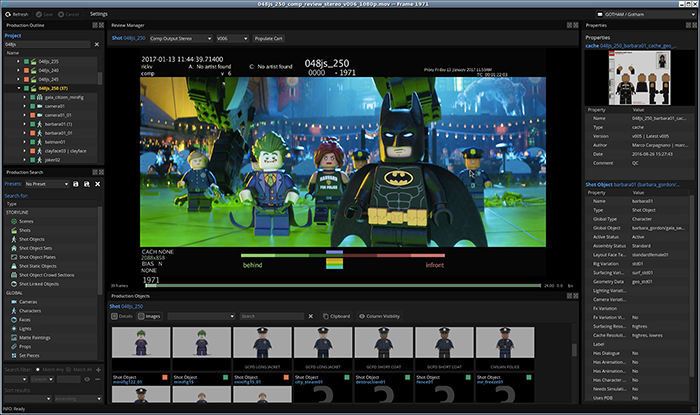The width and height of the screenshot is (700, 415).
Task: Click the Clipboard button
Action: click(337, 316)
